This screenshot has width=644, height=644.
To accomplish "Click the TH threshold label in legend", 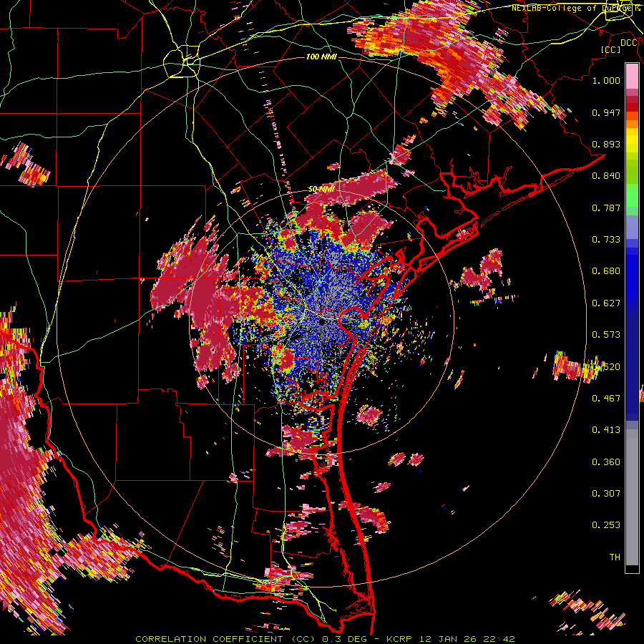I will pos(615,557).
